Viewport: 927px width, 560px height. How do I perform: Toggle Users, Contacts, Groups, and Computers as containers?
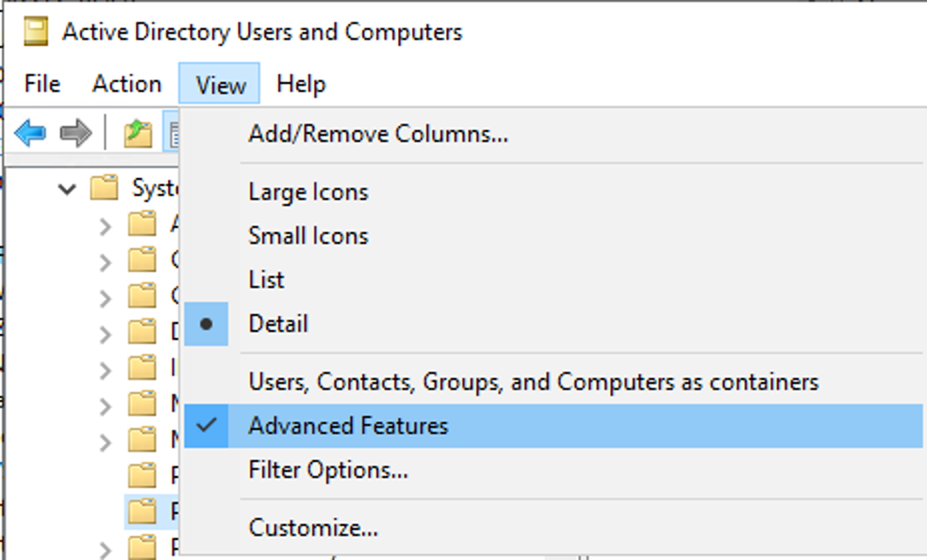553,382
